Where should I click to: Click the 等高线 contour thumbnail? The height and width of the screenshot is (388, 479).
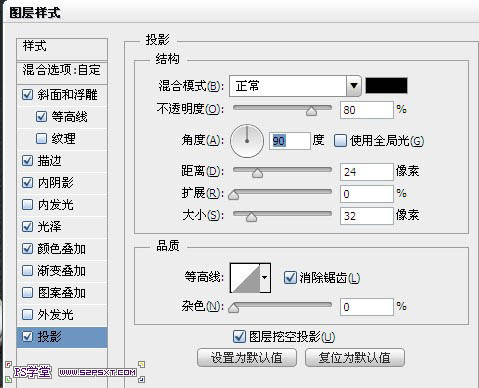click(x=245, y=278)
